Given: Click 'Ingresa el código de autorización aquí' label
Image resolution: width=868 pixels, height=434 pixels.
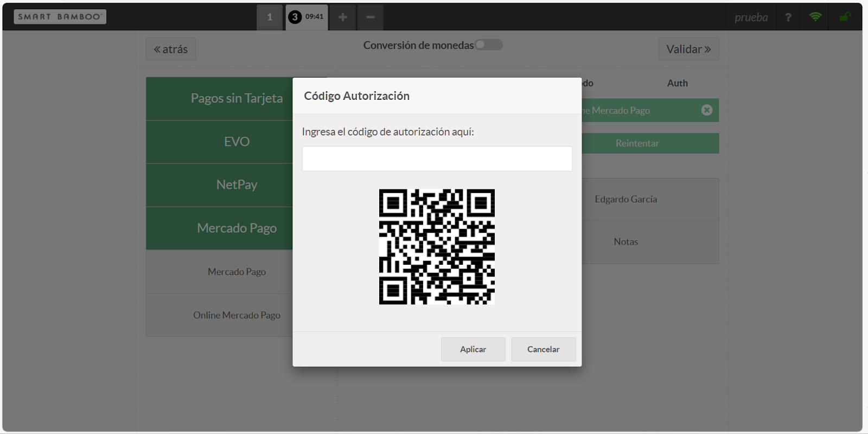Looking at the screenshot, I should point(388,132).
